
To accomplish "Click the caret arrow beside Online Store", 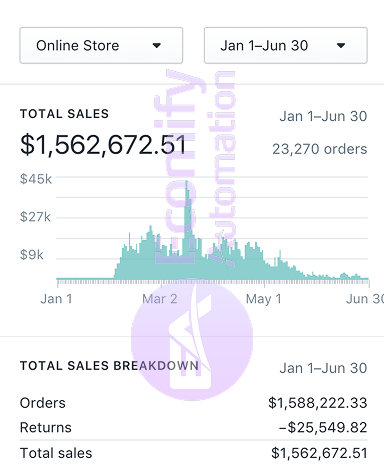I will pyautogui.click(x=157, y=46).
